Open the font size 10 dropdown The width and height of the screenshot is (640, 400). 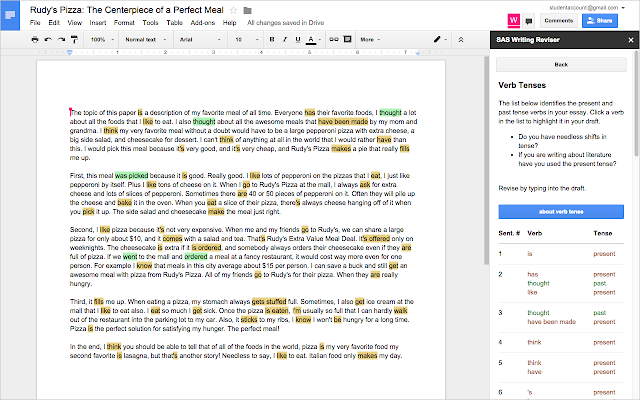click(247, 40)
